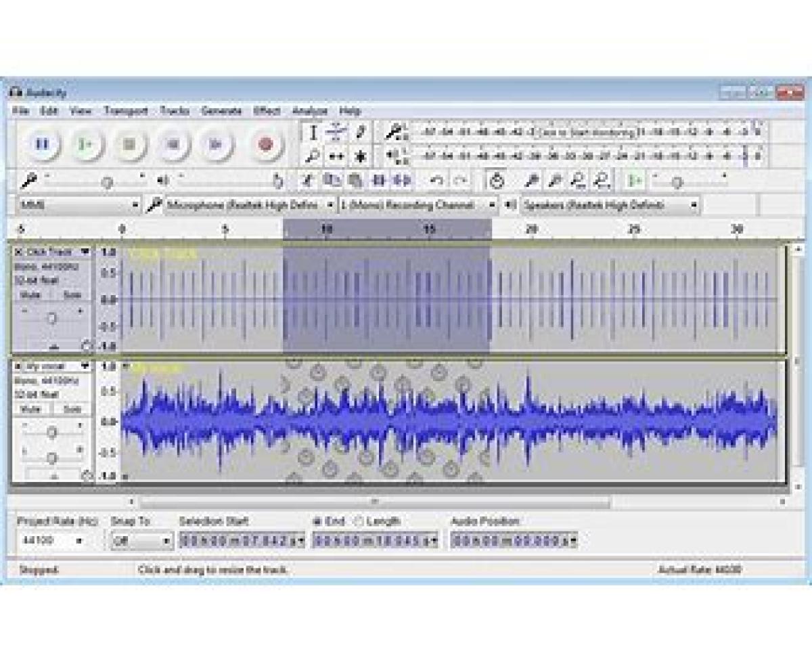Open the Effect menu
Viewport: 812px width, 664px height.
(x=267, y=111)
